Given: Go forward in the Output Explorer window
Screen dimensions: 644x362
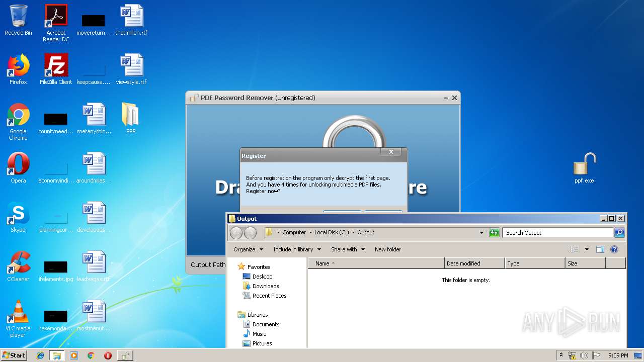Looking at the screenshot, I should click(x=250, y=233).
